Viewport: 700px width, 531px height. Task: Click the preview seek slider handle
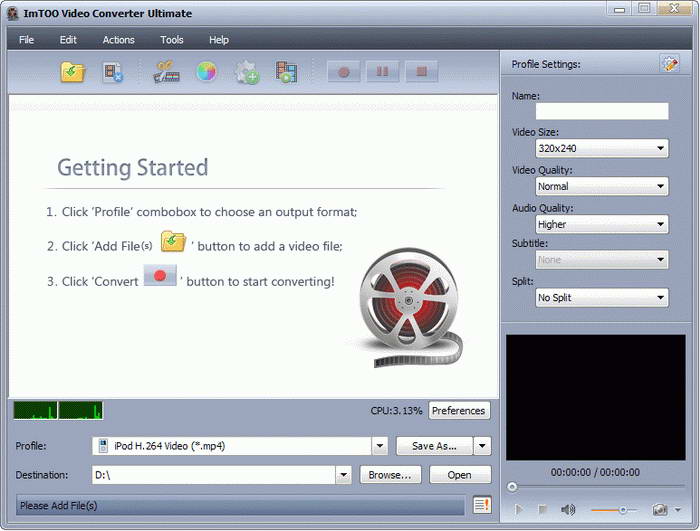tap(512, 487)
